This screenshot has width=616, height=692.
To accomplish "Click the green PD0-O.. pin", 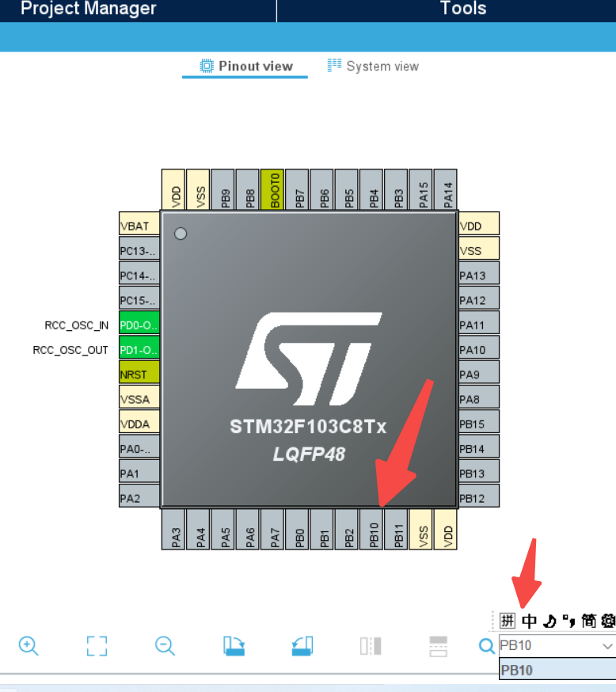I will (x=139, y=322).
